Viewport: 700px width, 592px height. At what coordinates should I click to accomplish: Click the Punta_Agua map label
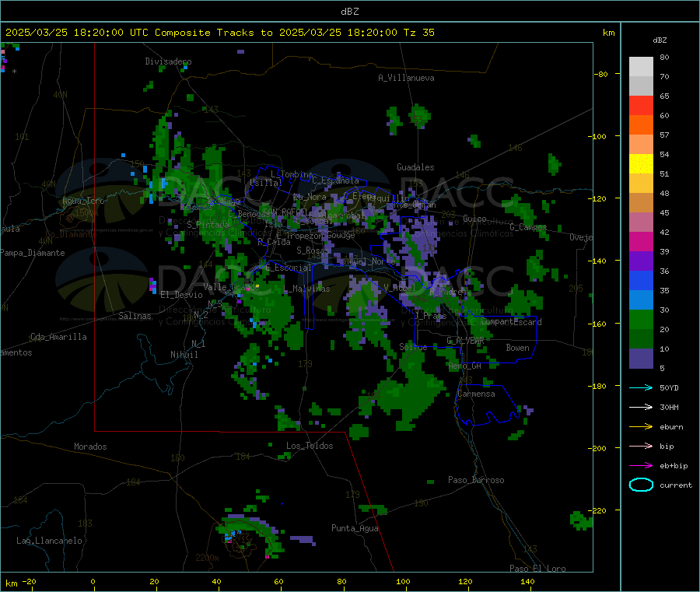click(355, 528)
